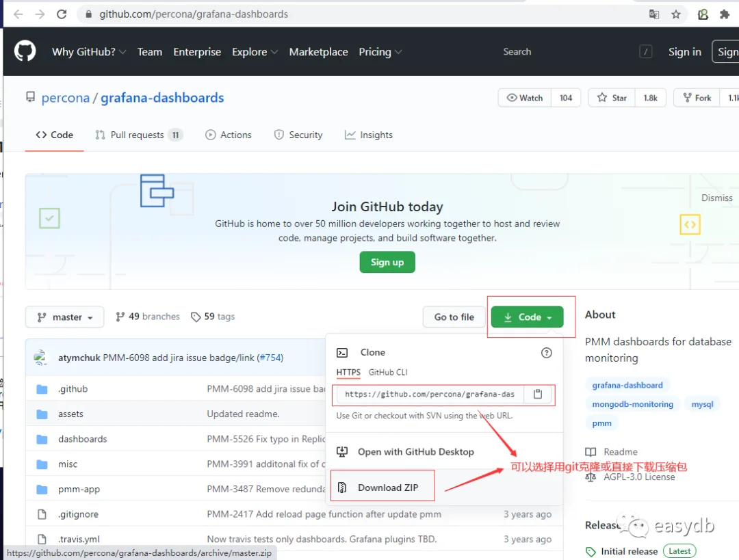Click the GitHub Octocat logo
This screenshot has width=739, height=560.
[x=25, y=51]
